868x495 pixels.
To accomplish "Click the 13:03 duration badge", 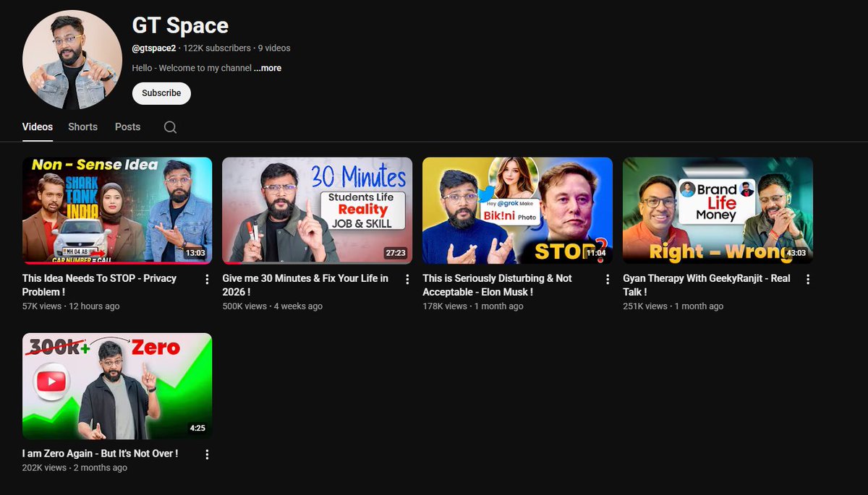I will (x=195, y=254).
